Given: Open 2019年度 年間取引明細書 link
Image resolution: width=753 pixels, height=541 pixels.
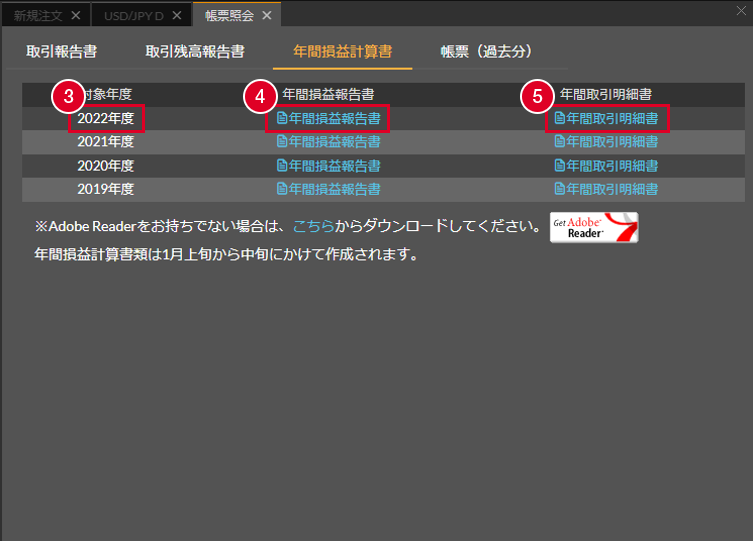Looking at the screenshot, I should (607, 189).
